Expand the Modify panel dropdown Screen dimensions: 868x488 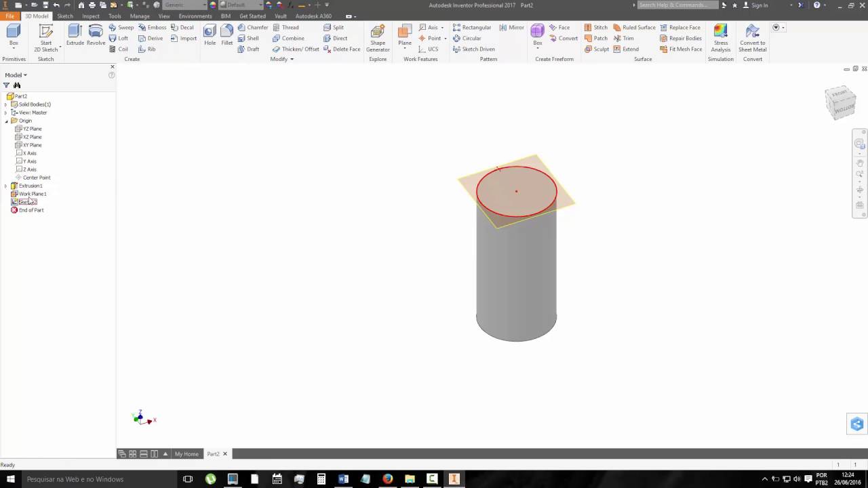coord(281,59)
